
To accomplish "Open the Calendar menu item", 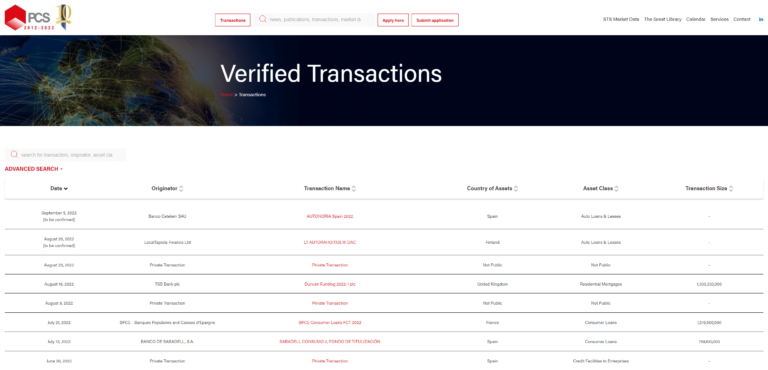I will (x=696, y=20).
